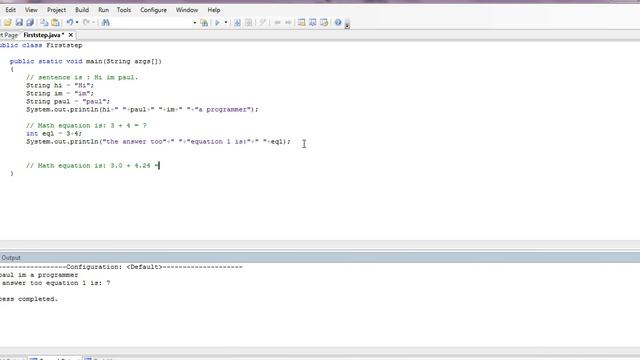Click the 'int eq1' declaration line
This screenshot has width=640, height=360.
pyautogui.click(x=54, y=133)
